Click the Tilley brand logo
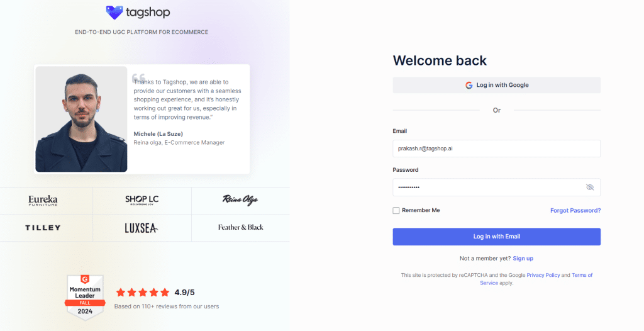This screenshot has height=331, width=644. tap(43, 227)
